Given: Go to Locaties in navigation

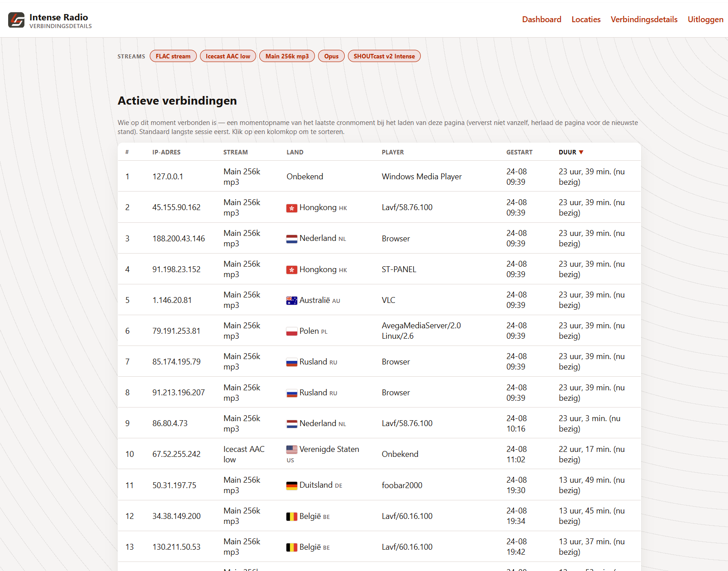Looking at the screenshot, I should [x=586, y=19].
